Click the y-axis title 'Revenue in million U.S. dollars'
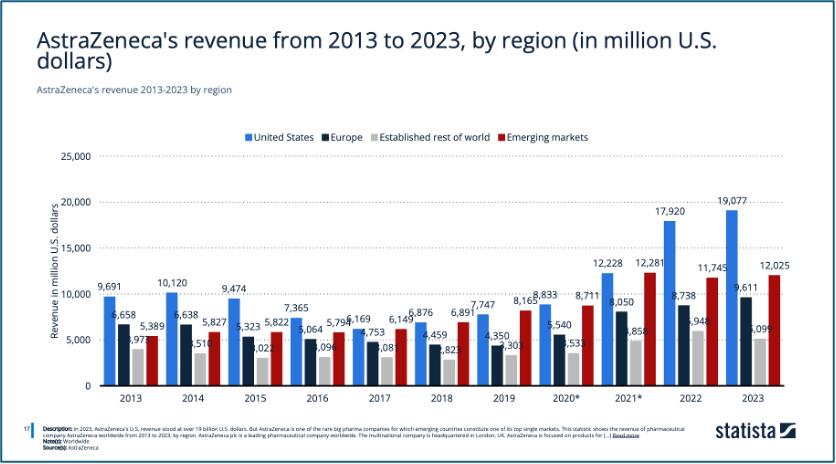 [x=54, y=271]
